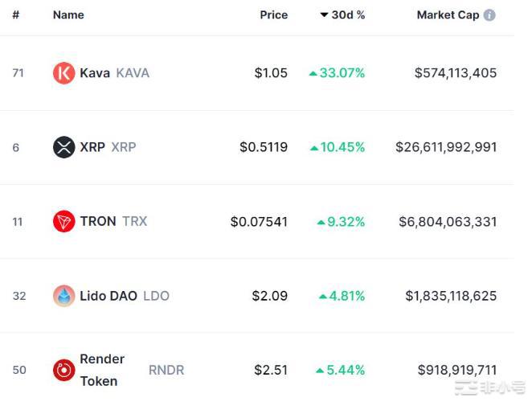
Task: Click the Kava coin logo icon
Action: tap(63, 73)
